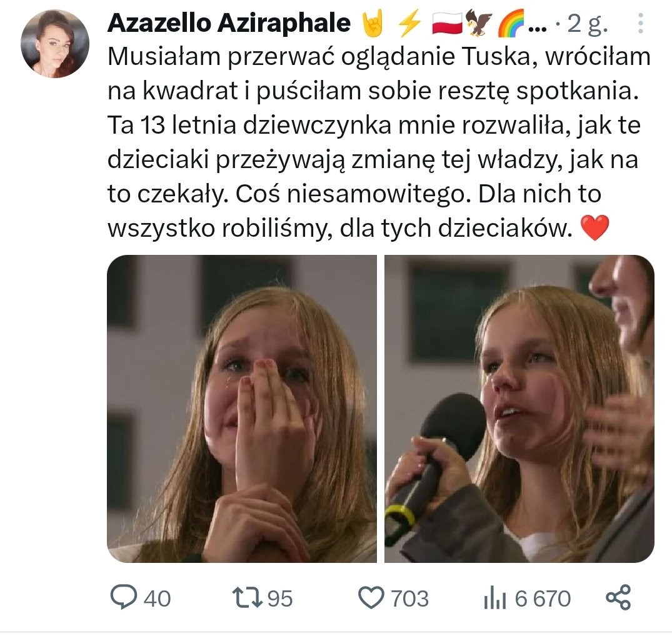
Task: Enlarge the right photo with the microphone
Action: tap(519, 409)
